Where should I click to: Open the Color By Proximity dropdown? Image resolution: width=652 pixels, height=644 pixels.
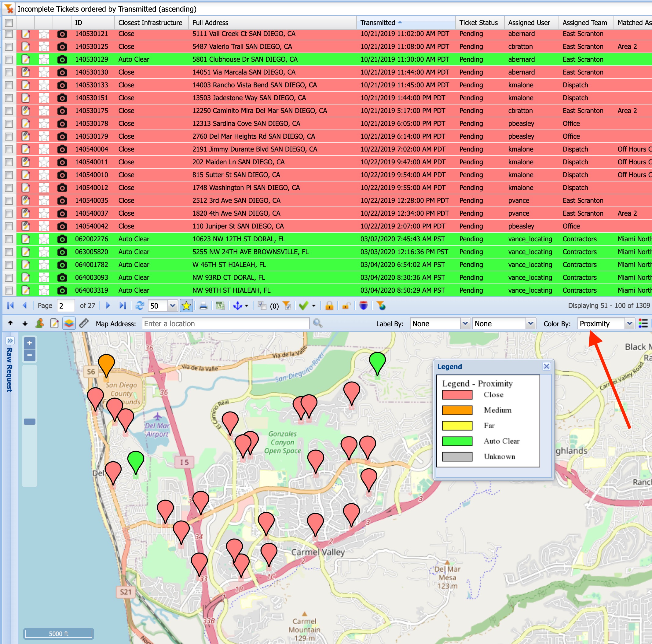click(629, 324)
